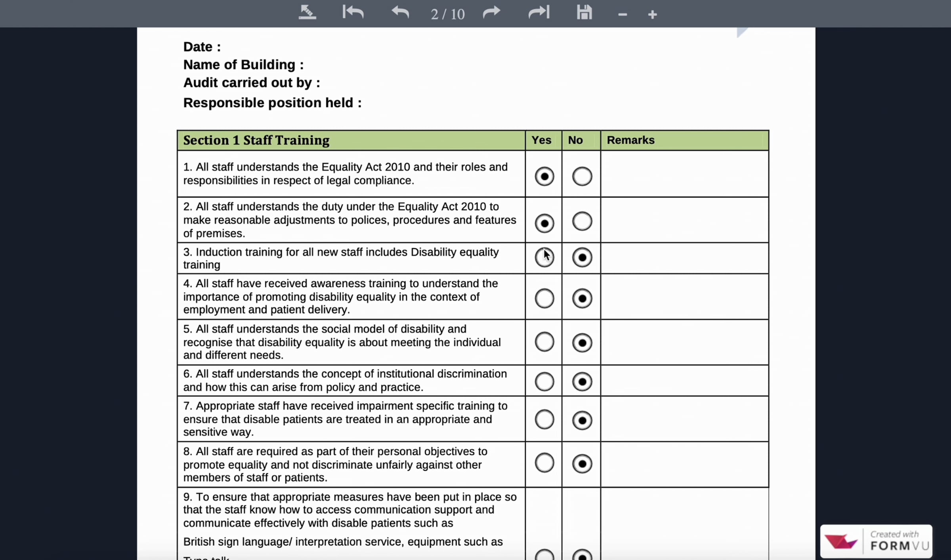
Task: Select No for question 1 Equality Act
Action: [x=582, y=176]
